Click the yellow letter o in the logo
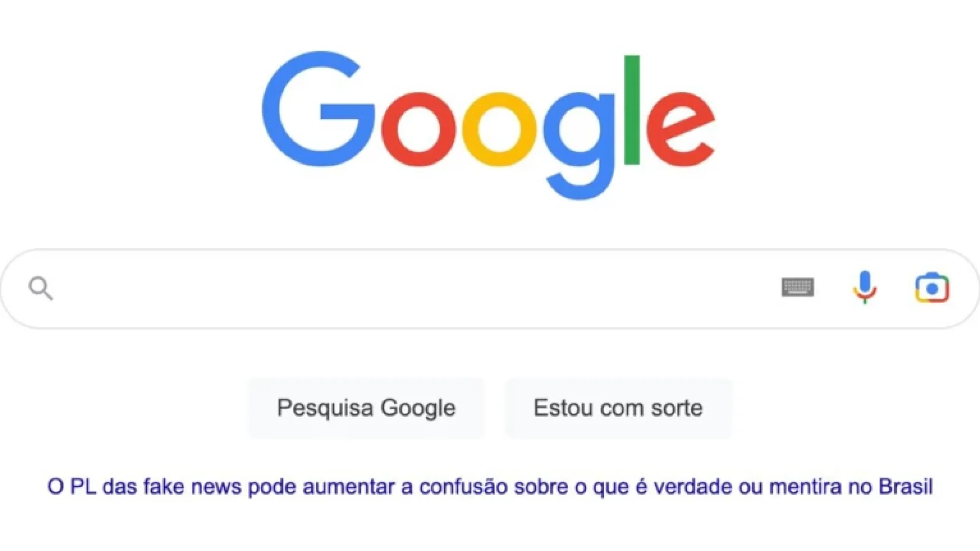Viewport: 980px width, 551px height. coord(499,129)
